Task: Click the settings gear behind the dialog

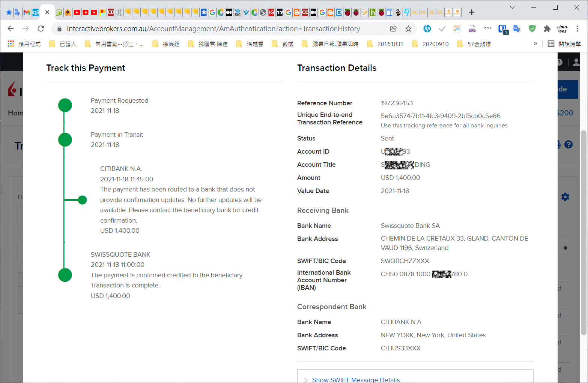Action: tap(565, 197)
